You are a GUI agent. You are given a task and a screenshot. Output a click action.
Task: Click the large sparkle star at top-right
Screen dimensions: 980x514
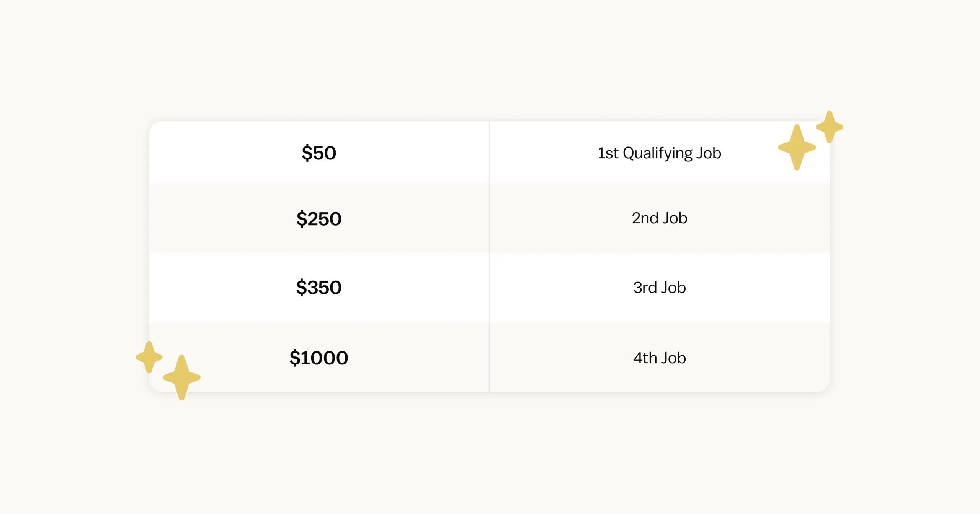797,147
